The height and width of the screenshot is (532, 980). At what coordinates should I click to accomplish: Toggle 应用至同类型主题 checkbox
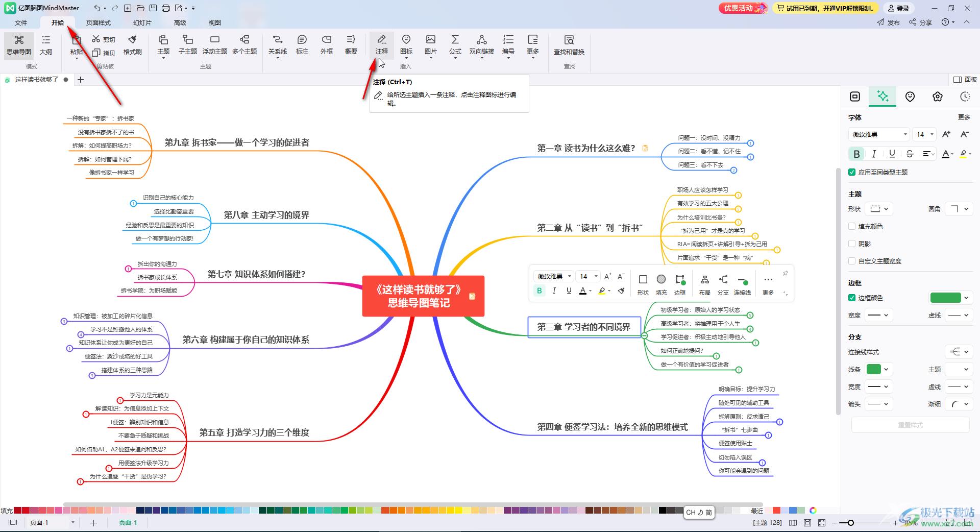tap(852, 172)
